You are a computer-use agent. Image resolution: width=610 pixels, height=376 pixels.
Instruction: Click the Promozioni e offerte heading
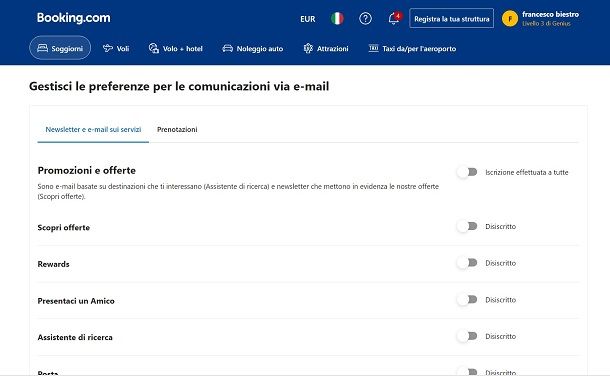pyautogui.click(x=87, y=170)
